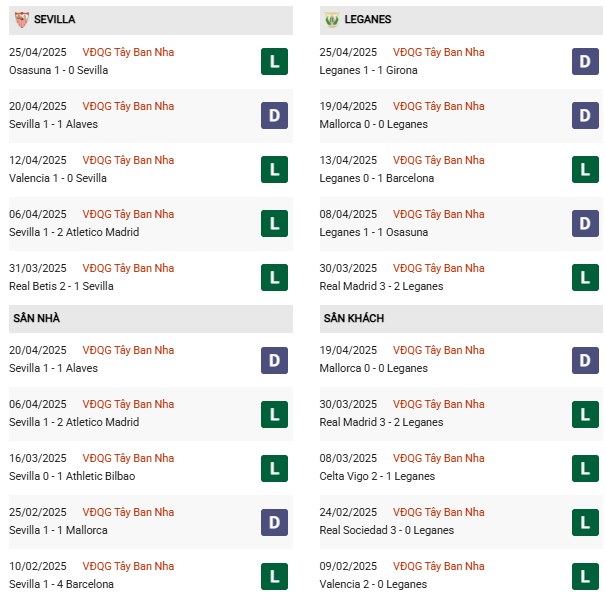606x601 pixels.
Task: Open the Sevilla 0 - 1 Athletic Bilbao match
Action: [x=72, y=476]
